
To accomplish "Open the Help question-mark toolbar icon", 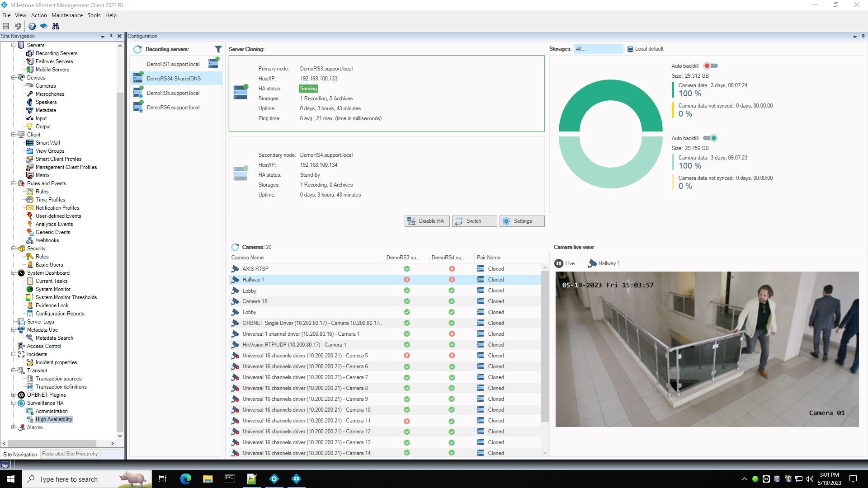I will click(x=32, y=26).
